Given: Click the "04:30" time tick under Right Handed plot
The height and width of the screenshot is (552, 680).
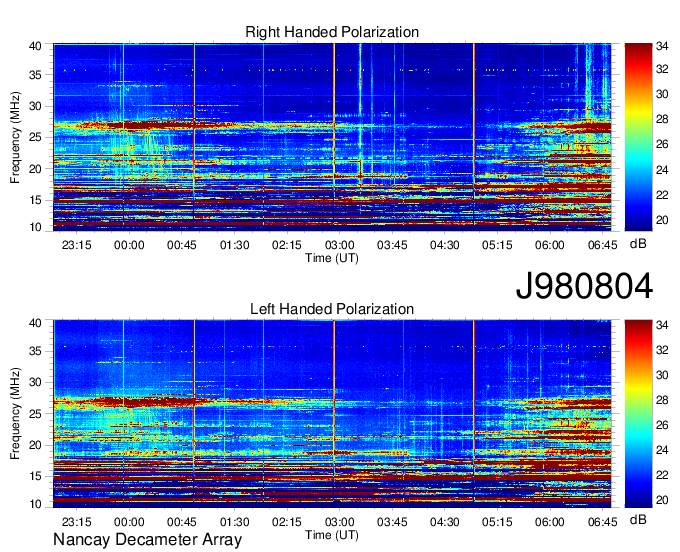Looking at the screenshot, I should point(445,245).
